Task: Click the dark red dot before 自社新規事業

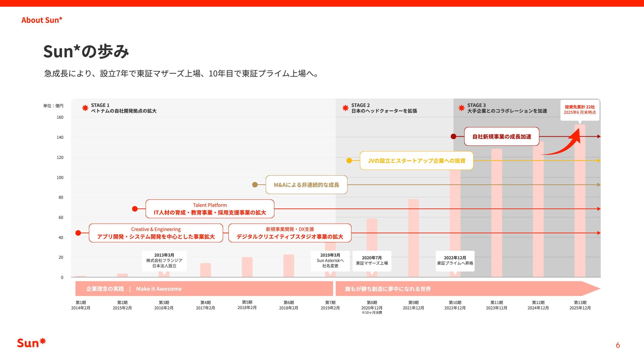Action: click(453, 136)
